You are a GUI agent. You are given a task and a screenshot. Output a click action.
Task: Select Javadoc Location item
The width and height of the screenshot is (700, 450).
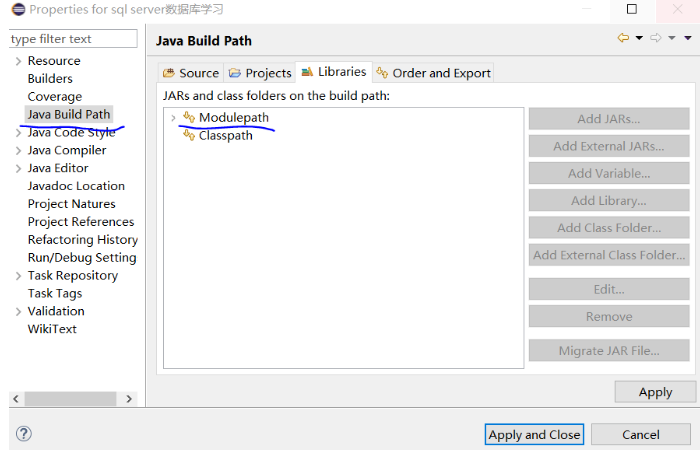[76, 186]
